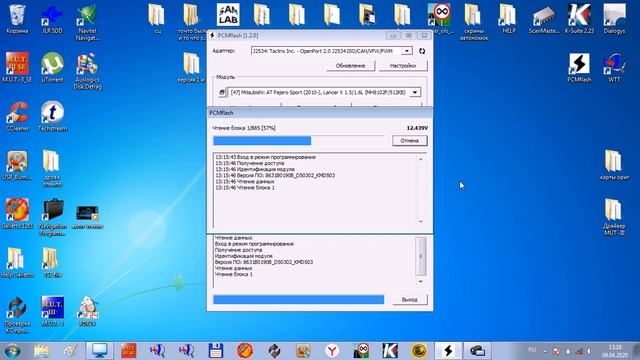Viewport: 640px width, 360px height.
Task: Open the Techstream desktop icon
Action: pos(52,116)
